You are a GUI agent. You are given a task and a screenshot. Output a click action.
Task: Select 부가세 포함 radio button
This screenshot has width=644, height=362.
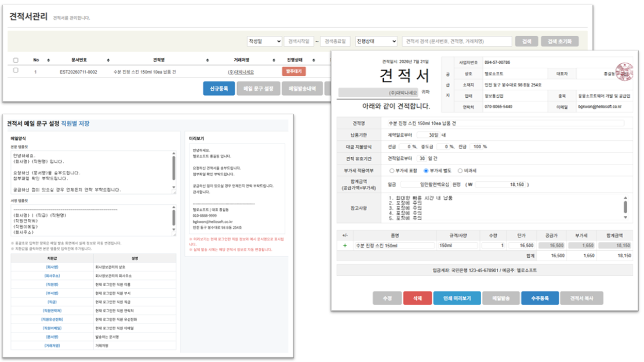tap(391, 170)
